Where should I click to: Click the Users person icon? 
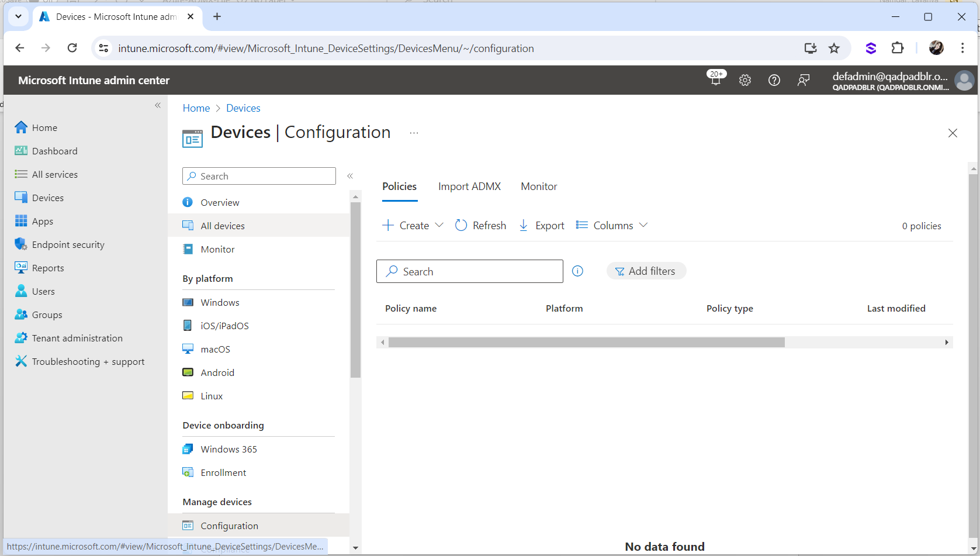pyautogui.click(x=21, y=291)
